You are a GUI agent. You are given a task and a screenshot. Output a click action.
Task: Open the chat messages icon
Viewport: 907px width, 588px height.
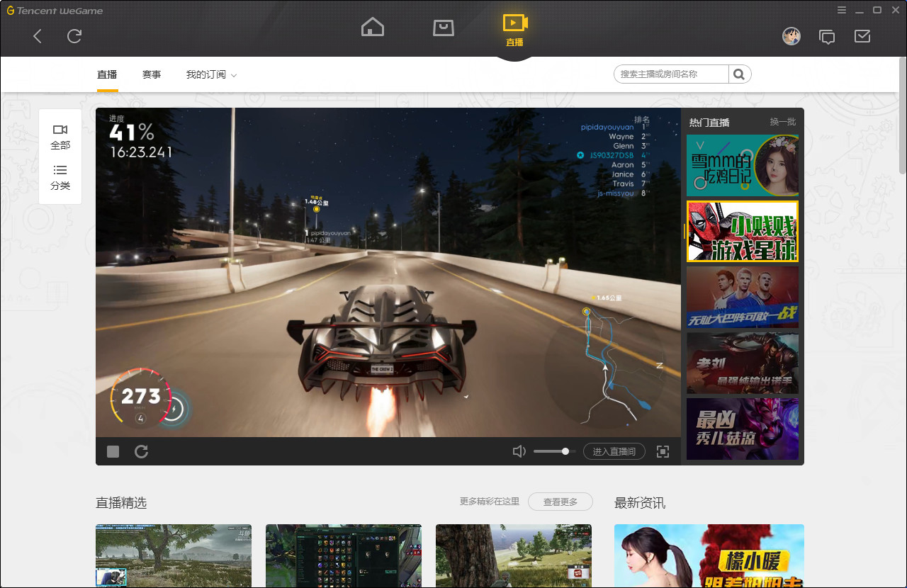click(x=827, y=37)
